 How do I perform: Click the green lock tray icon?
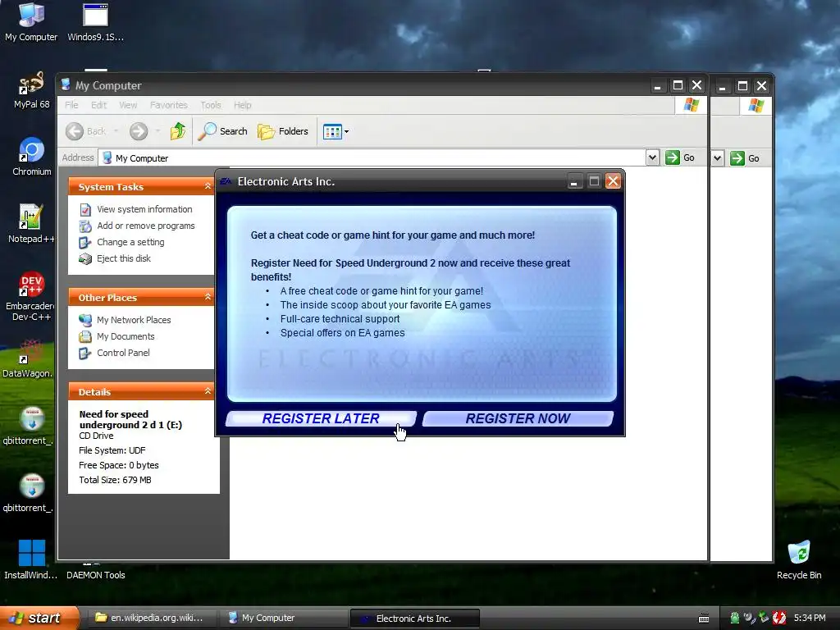pyautogui.click(x=734, y=619)
